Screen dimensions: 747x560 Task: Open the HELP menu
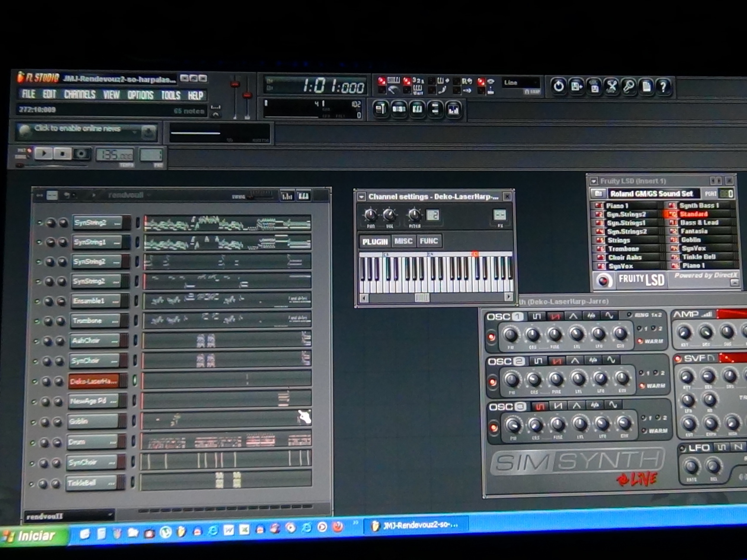click(x=195, y=95)
